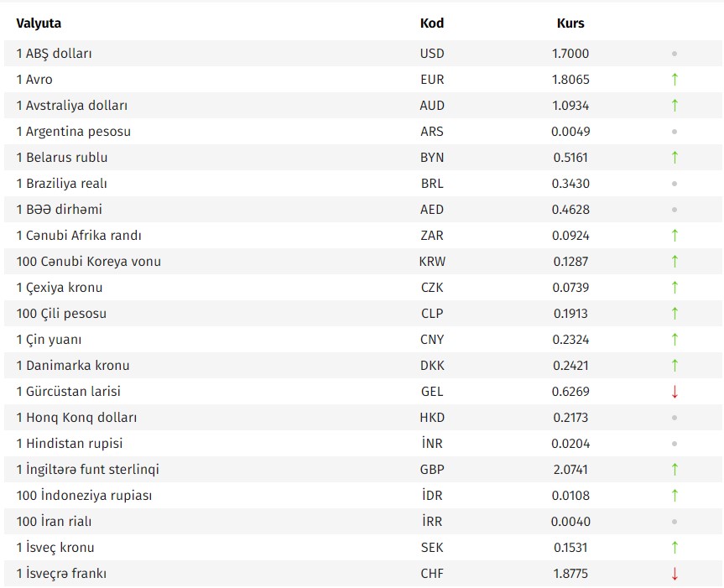Click the green arrow in the SEK row
The width and height of the screenshot is (724, 588).
(675, 548)
